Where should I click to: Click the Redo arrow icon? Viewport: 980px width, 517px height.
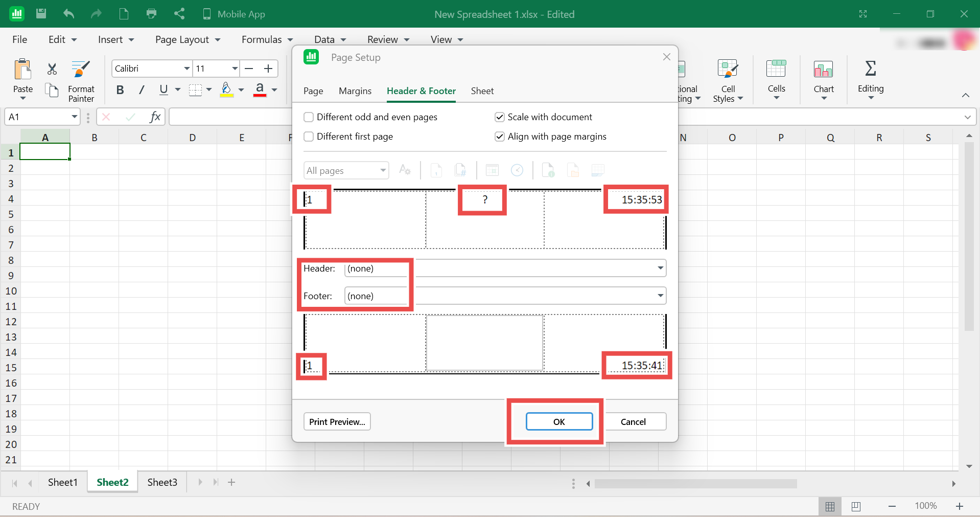(x=96, y=14)
